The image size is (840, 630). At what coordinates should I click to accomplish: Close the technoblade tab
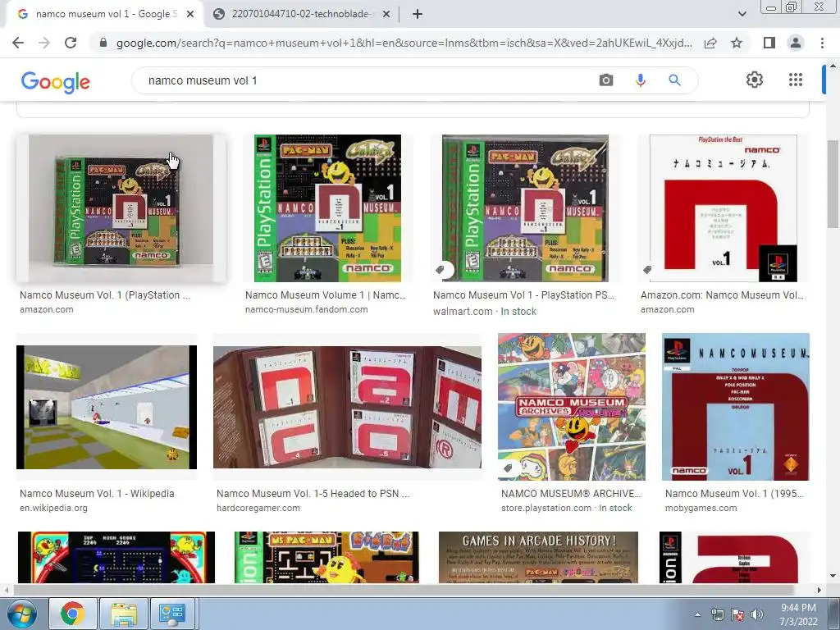point(386,15)
